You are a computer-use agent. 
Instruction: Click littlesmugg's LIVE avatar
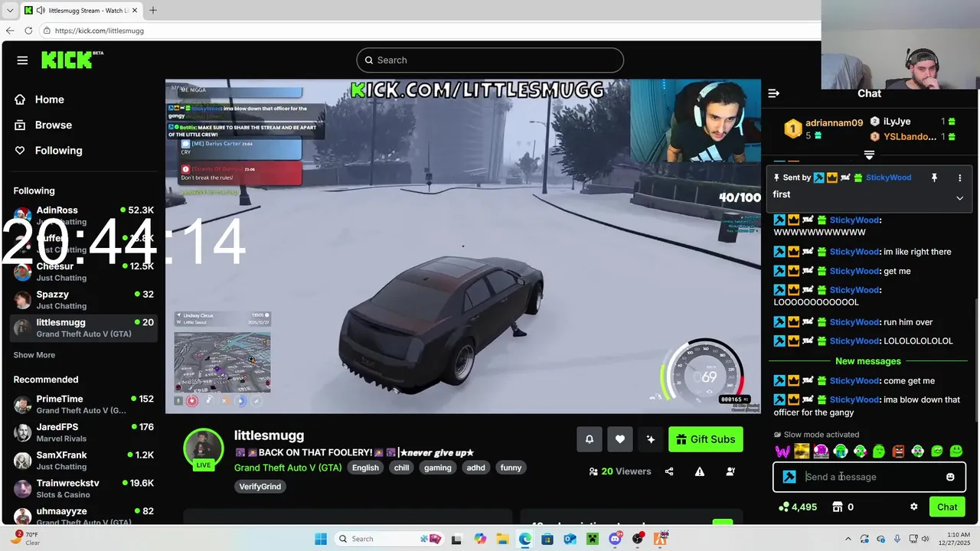pyautogui.click(x=204, y=448)
